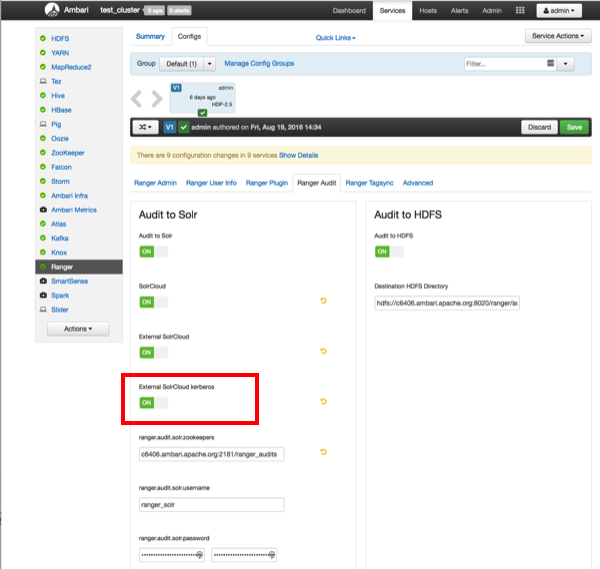Click the Ambari logo icon

52,10
